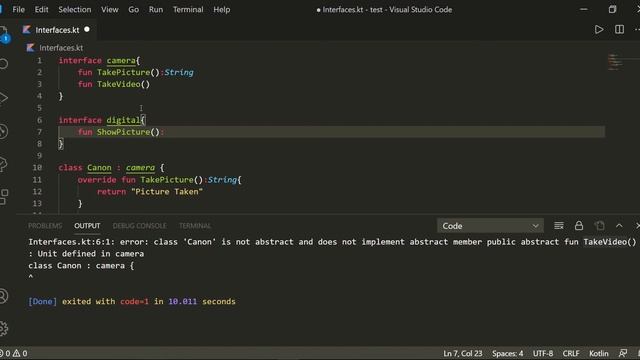Image resolution: width=640 pixels, height=360 pixels.
Task: Change indentation via Spaces: 4
Action: [x=507, y=353]
